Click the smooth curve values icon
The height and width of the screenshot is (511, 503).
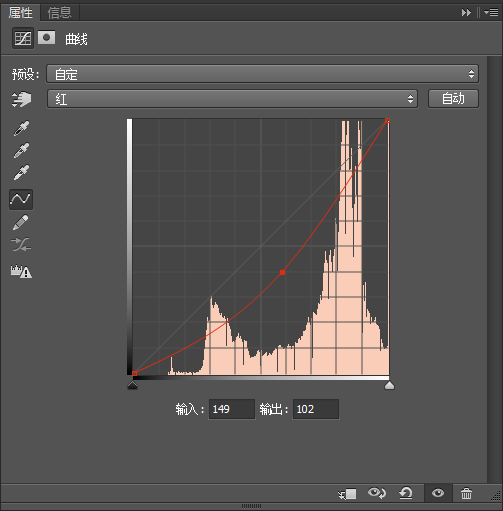tap(21, 245)
